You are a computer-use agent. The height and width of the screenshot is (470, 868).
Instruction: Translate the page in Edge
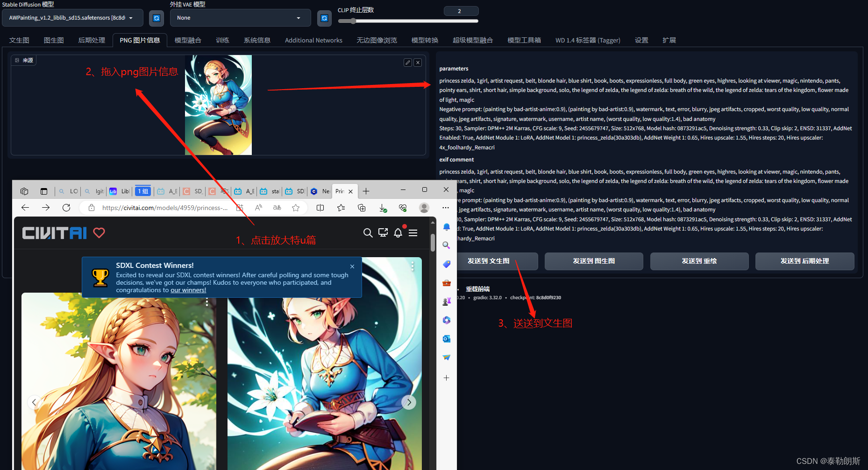[277, 208]
